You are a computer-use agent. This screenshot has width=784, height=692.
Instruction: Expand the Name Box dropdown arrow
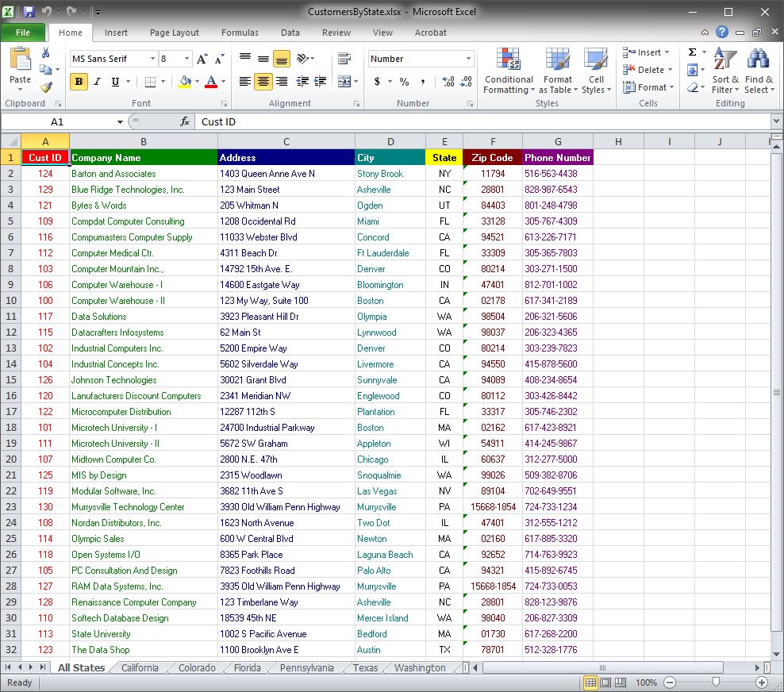tap(120, 122)
